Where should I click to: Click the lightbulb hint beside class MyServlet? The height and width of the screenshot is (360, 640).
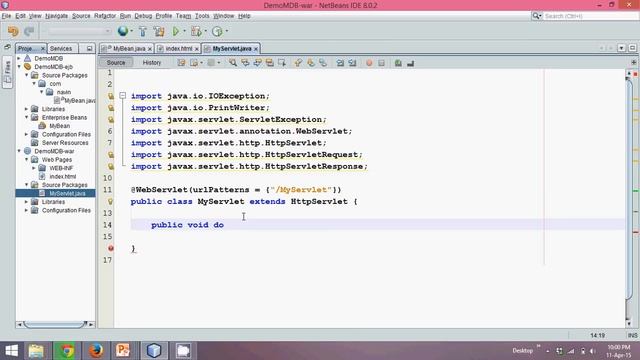point(111,201)
